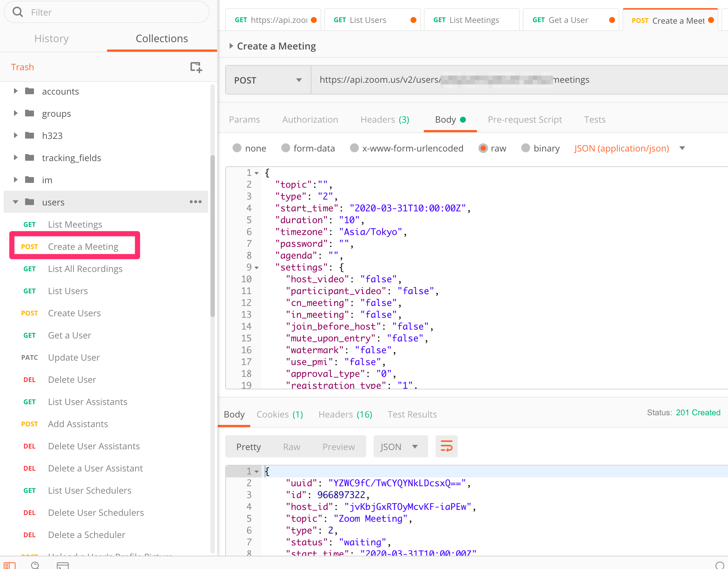
Task: Click the accounts folder icon
Action: (30, 91)
